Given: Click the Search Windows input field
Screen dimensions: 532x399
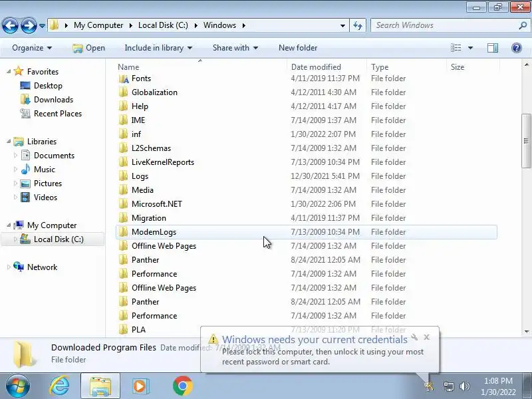Looking at the screenshot, I should tap(444, 25).
